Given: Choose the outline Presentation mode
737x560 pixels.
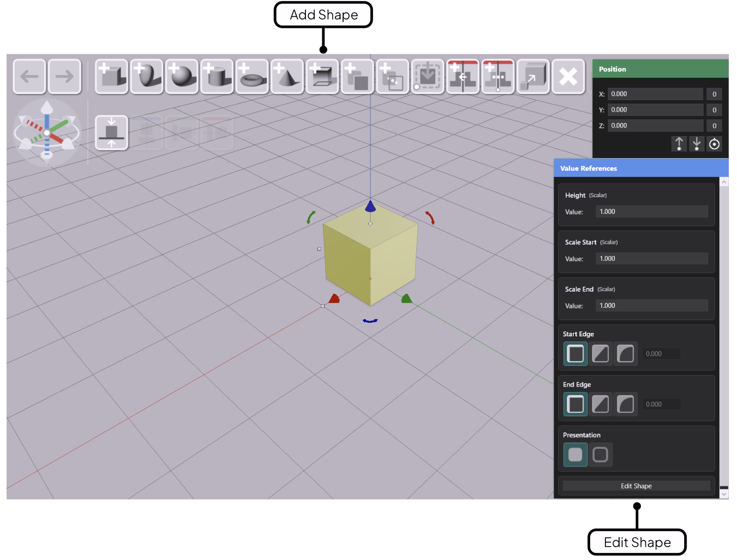Looking at the screenshot, I should pos(600,455).
